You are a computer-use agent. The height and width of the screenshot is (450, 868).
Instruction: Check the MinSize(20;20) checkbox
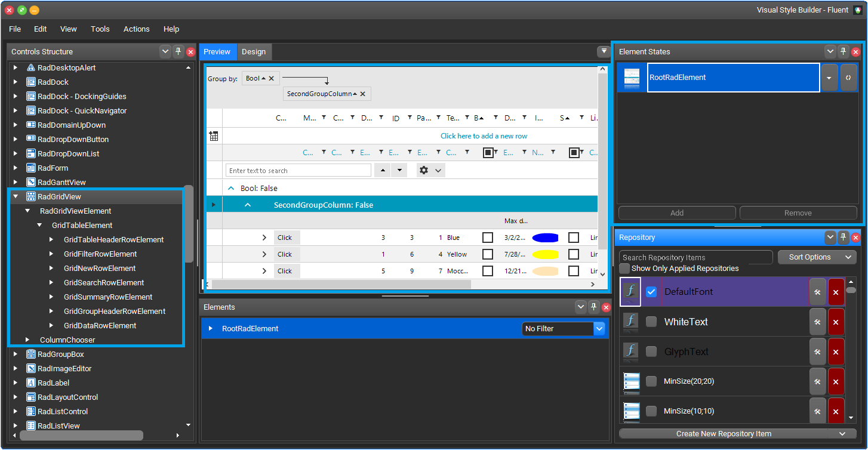click(651, 381)
